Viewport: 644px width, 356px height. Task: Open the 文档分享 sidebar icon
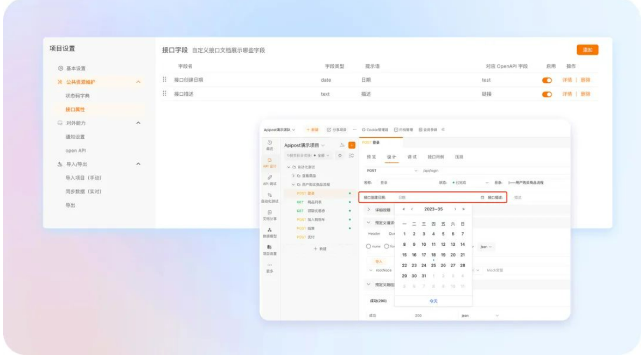point(270,212)
